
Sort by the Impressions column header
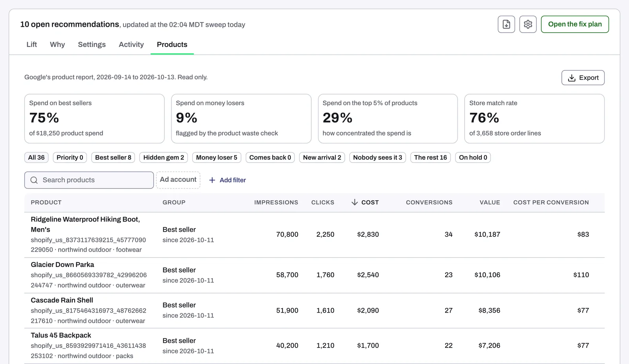276,202
